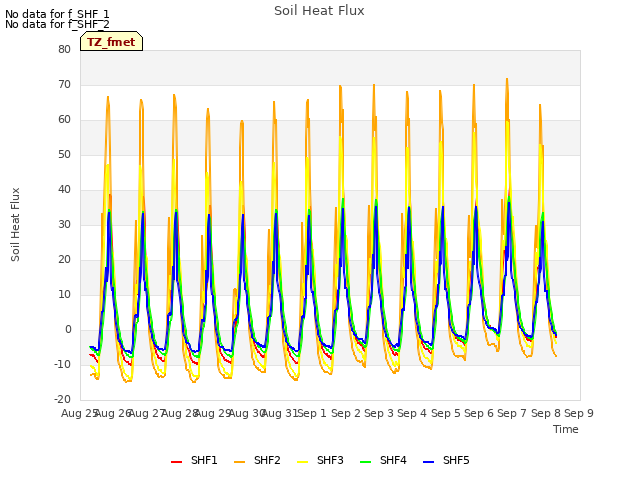Click the TZ_fmet annotation box
This screenshot has height=480, width=640.
click(111, 42)
